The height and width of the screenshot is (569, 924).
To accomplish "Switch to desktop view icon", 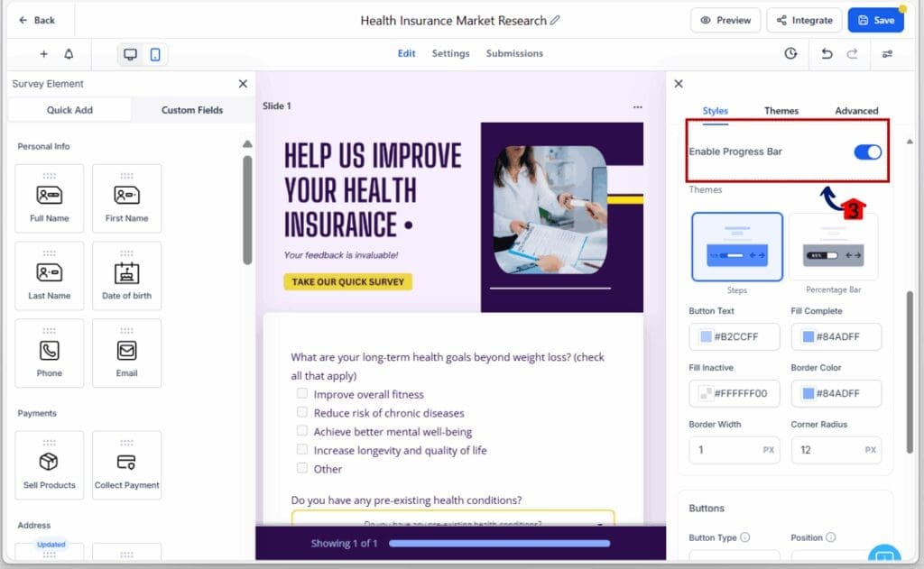I will [130, 54].
